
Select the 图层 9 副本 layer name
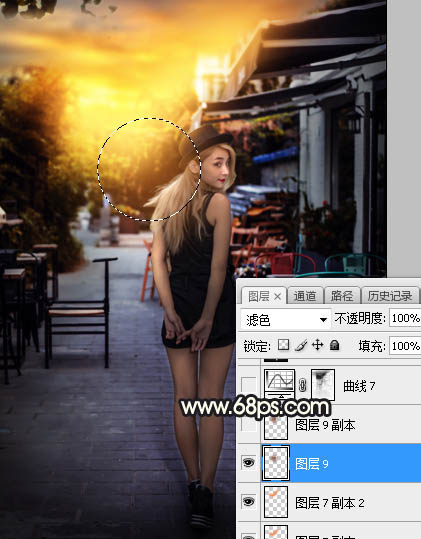pos(325,425)
